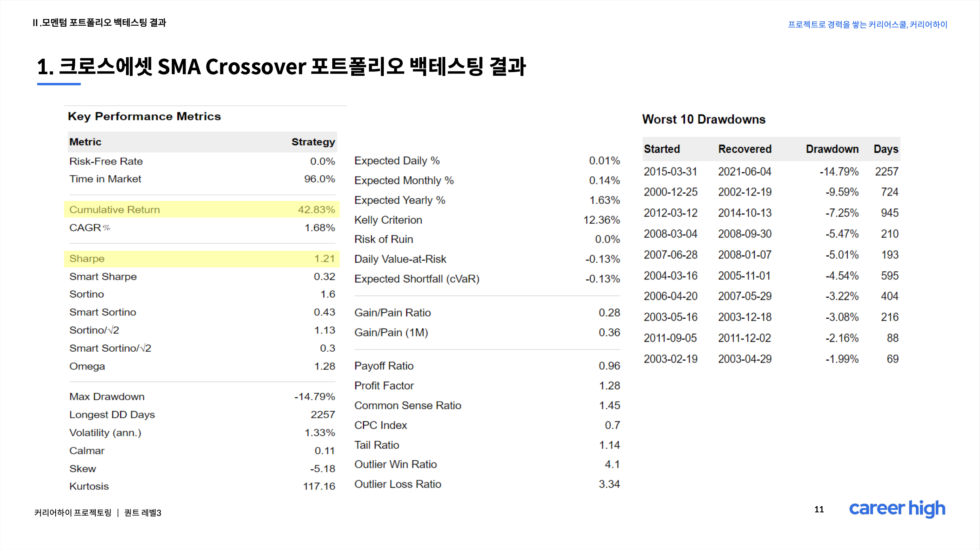Click the Recovered column header

[745, 149]
